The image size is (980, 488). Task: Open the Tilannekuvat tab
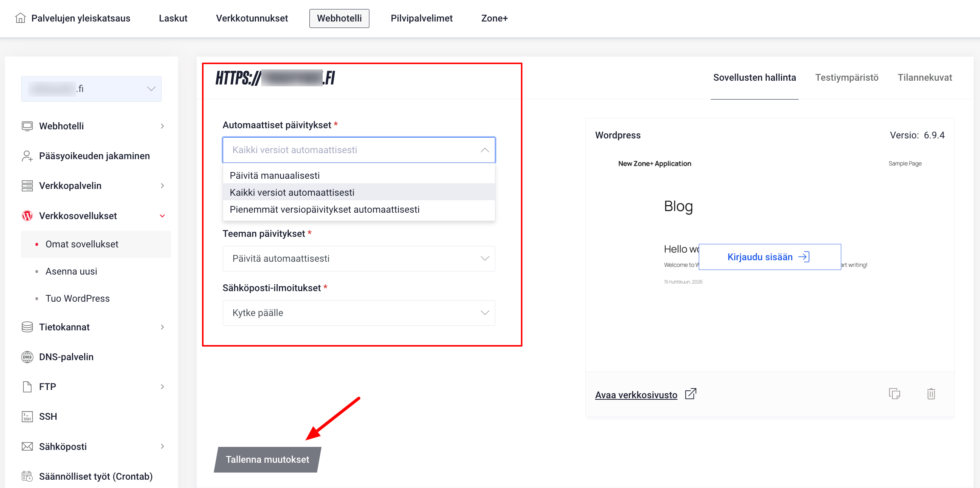925,78
